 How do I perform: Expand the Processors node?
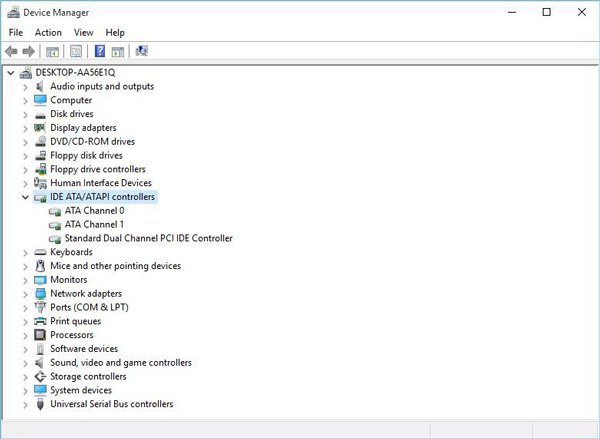tap(25, 335)
